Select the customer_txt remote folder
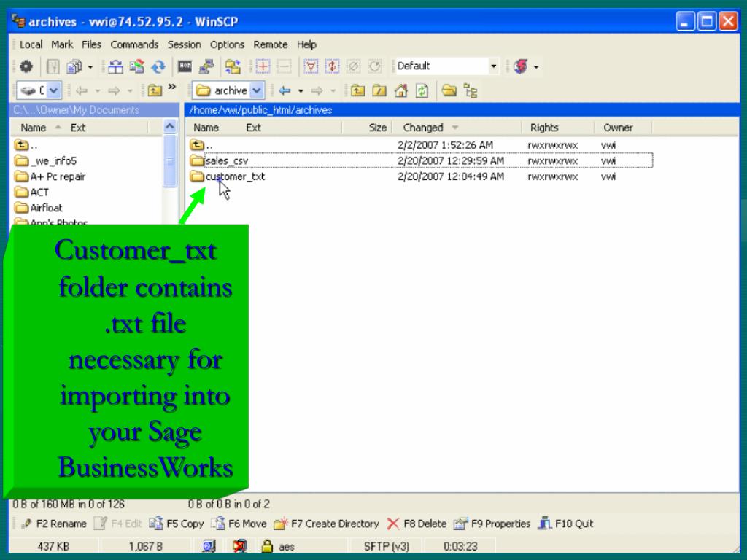The height and width of the screenshot is (560, 747). [235, 176]
